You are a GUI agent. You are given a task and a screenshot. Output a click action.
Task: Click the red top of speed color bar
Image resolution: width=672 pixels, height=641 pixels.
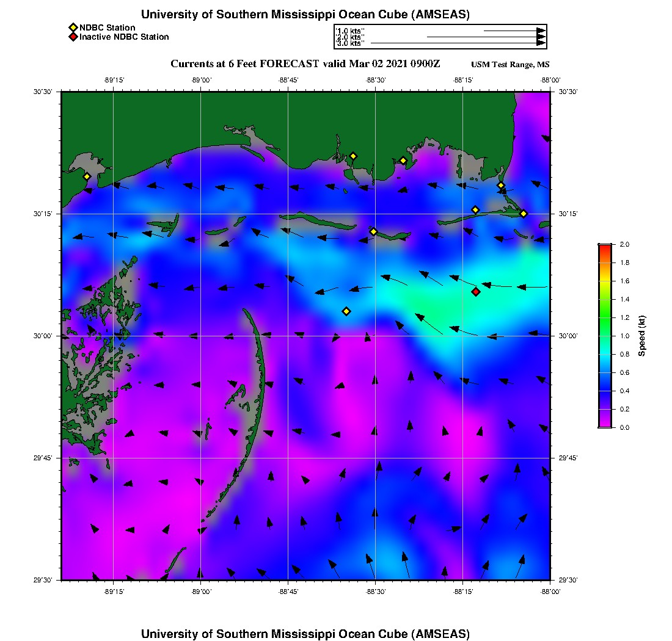(604, 246)
